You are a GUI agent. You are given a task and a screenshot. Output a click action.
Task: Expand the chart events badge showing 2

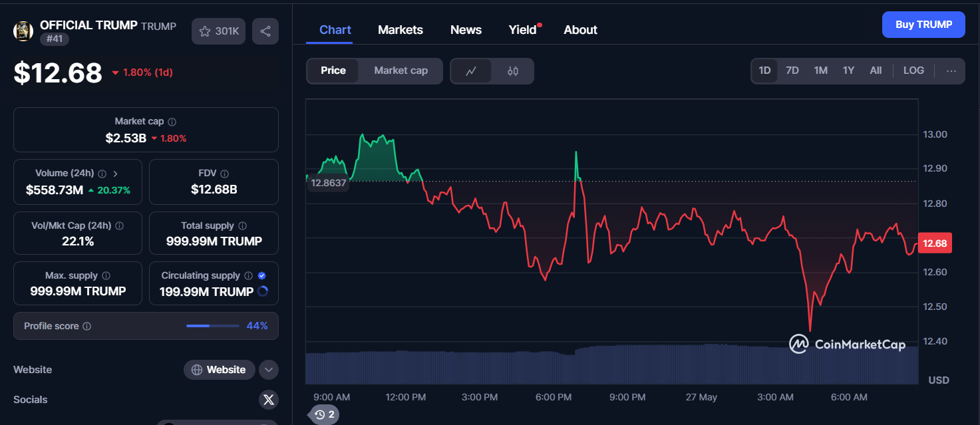(x=325, y=414)
